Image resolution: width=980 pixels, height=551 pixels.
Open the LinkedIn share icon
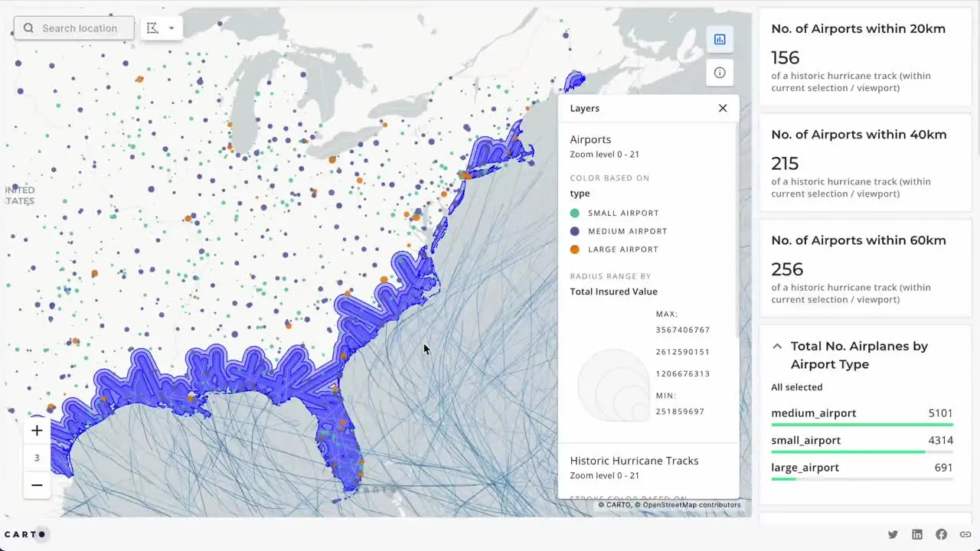(917, 534)
